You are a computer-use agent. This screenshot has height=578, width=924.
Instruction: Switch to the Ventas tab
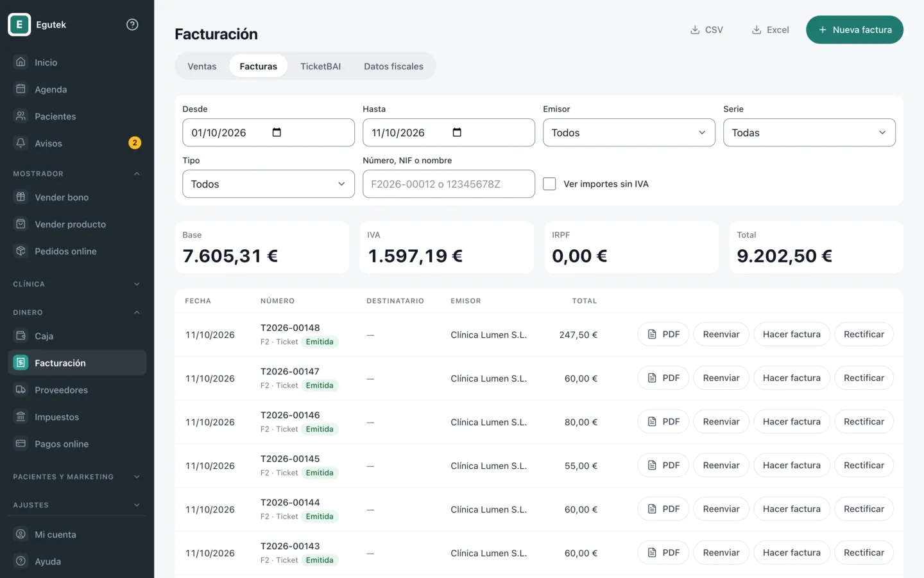point(202,66)
